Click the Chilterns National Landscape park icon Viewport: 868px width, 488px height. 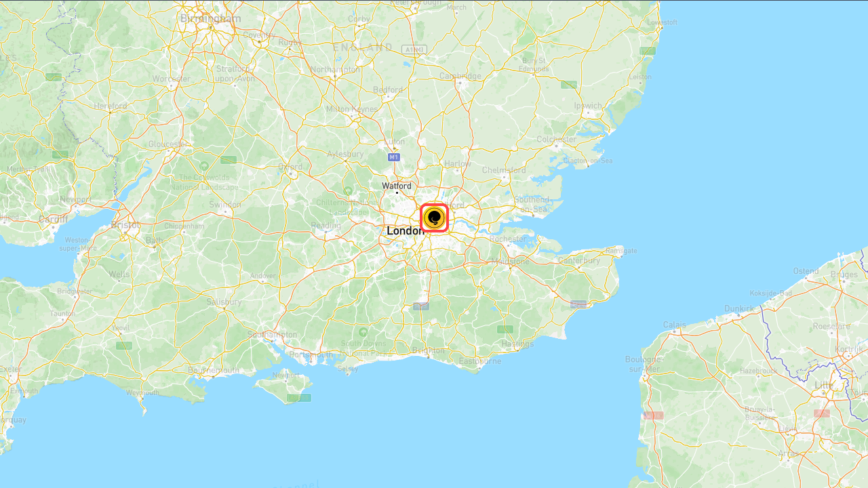click(348, 190)
